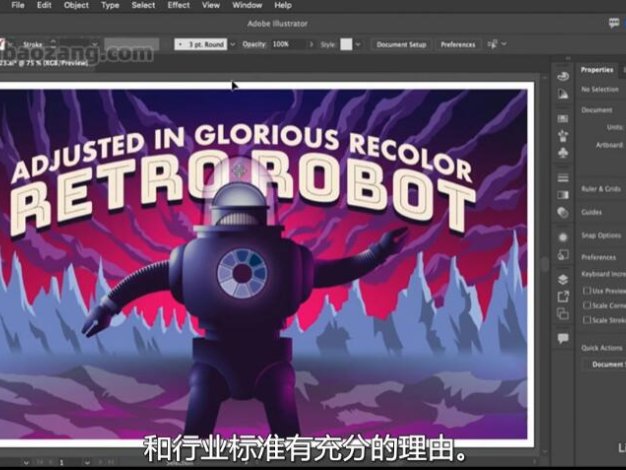Click Document Setup button in control bar
626x470 pixels.
(401, 44)
